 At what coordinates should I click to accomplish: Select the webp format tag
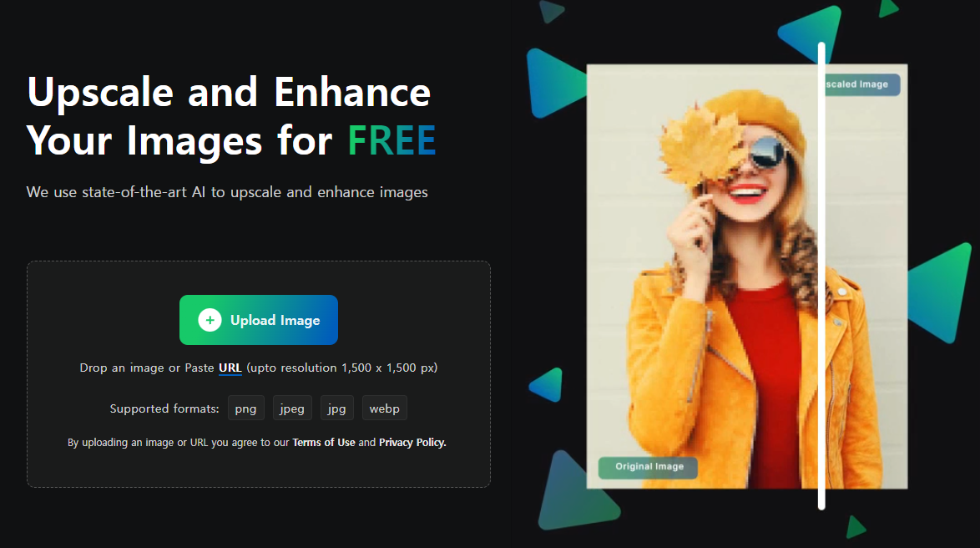click(x=384, y=408)
